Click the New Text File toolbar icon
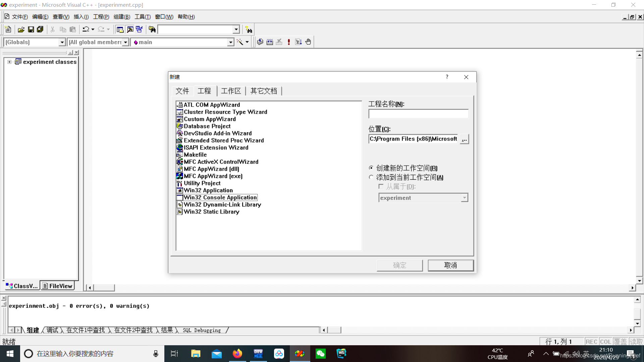 tap(8, 29)
